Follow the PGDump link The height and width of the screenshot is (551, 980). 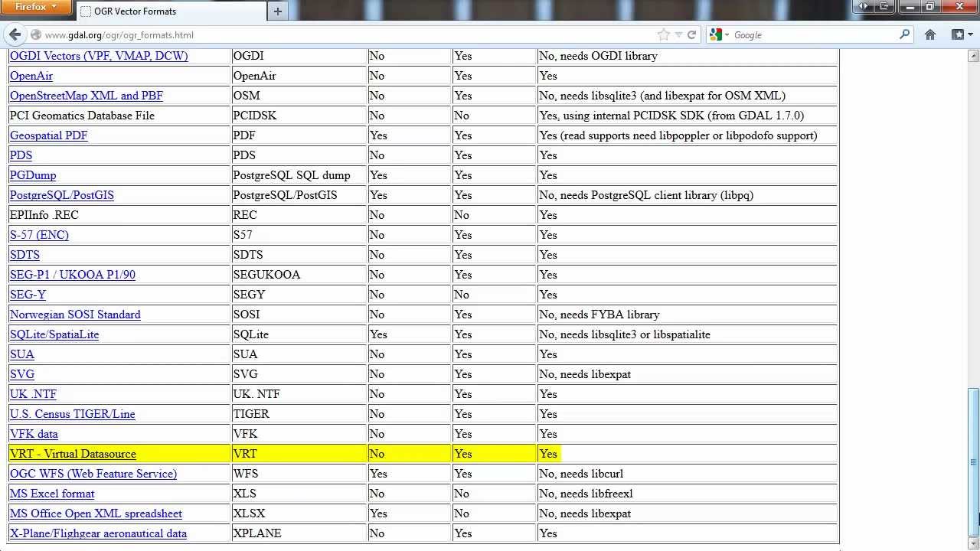tap(33, 175)
